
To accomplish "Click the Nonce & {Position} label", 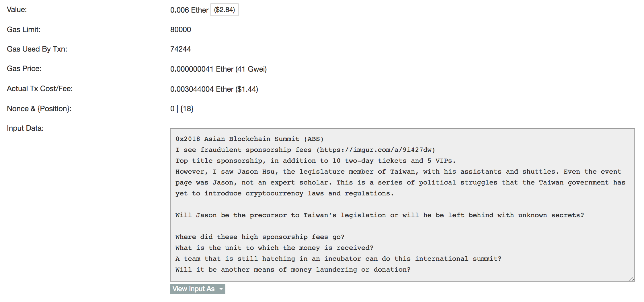I will pyautogui.click(x=39, y=109).
